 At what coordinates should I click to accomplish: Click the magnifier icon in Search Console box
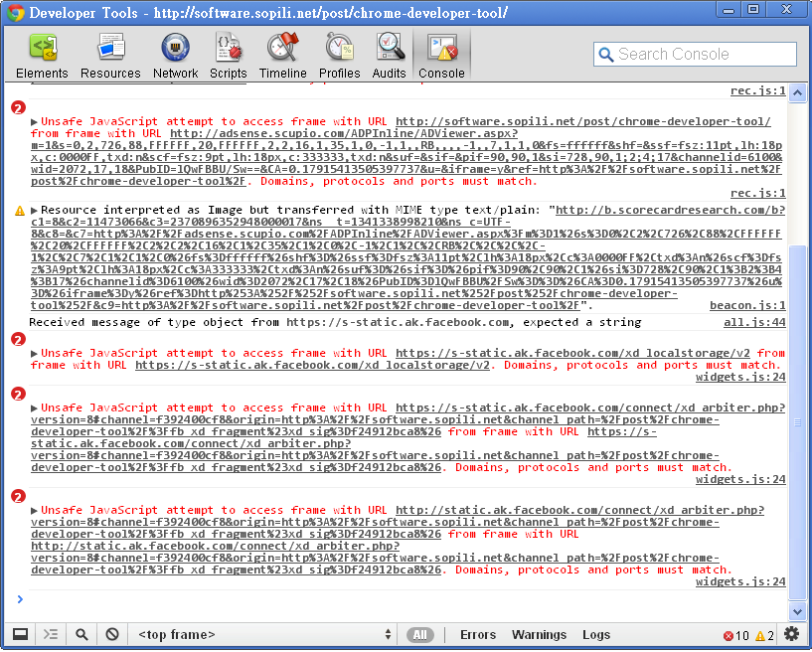tap(605, 55)
